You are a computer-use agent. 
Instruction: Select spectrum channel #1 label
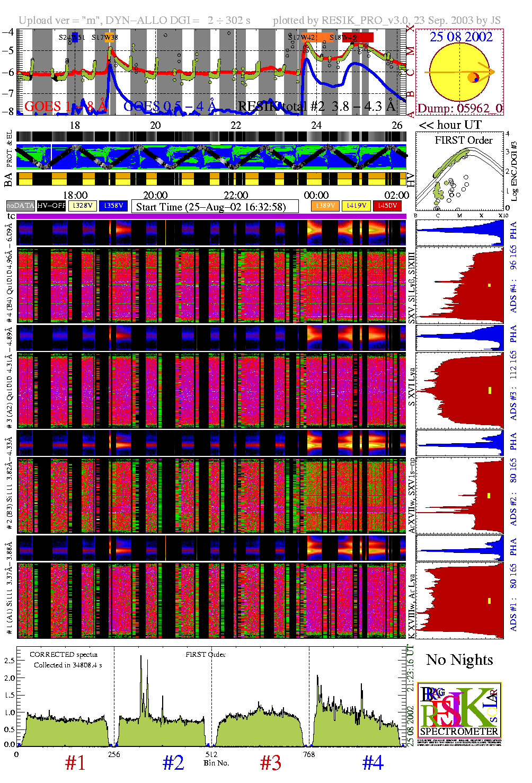pyautogui.click(x=75, y=763)
